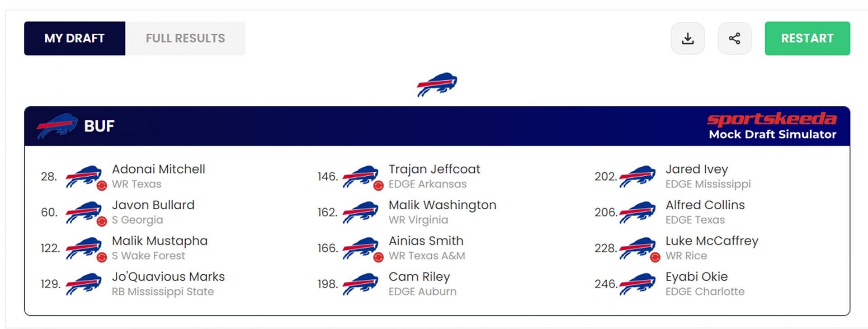Click the red badge on pick 28 logo
This screenshot has width=868, height=329.
pyautogui.click(x=102, y=185)
